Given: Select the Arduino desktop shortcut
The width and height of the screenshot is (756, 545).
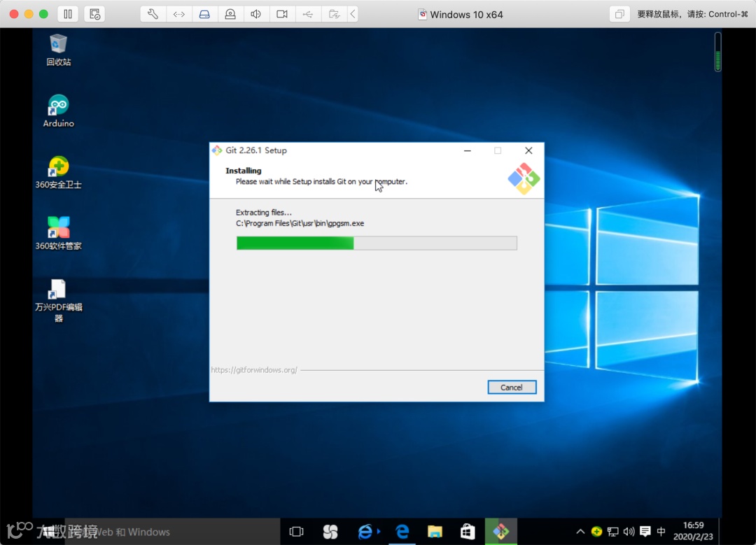Looking at the screenshot, I should [58, 111].
